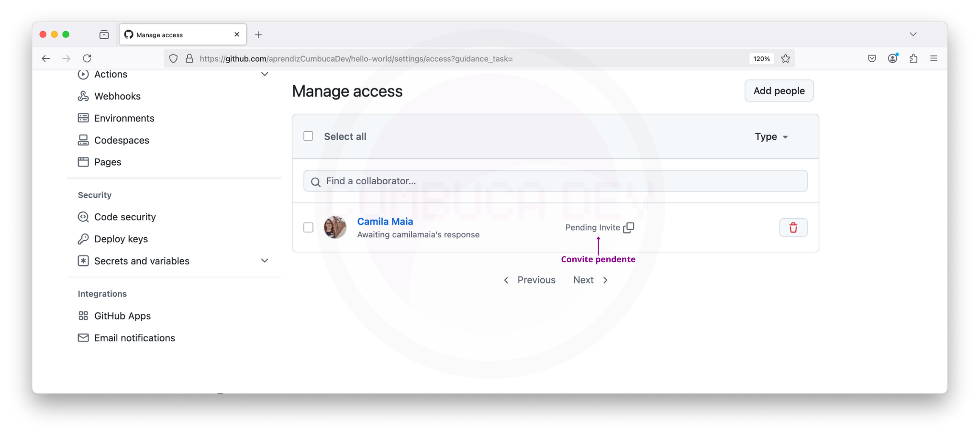Open Camila Maia's profile link

tap(385, 222)
